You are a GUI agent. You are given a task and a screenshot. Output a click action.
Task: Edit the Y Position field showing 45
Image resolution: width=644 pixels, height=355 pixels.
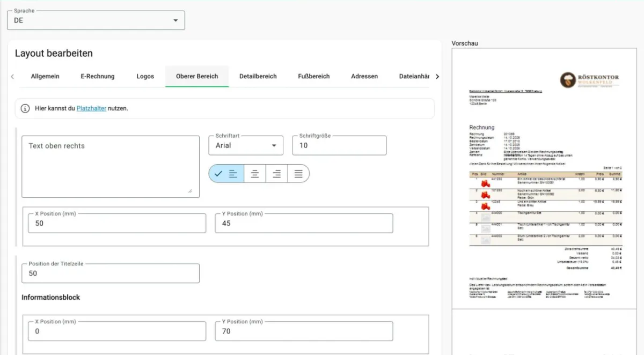pyautogui.click(x=304, y=223)
